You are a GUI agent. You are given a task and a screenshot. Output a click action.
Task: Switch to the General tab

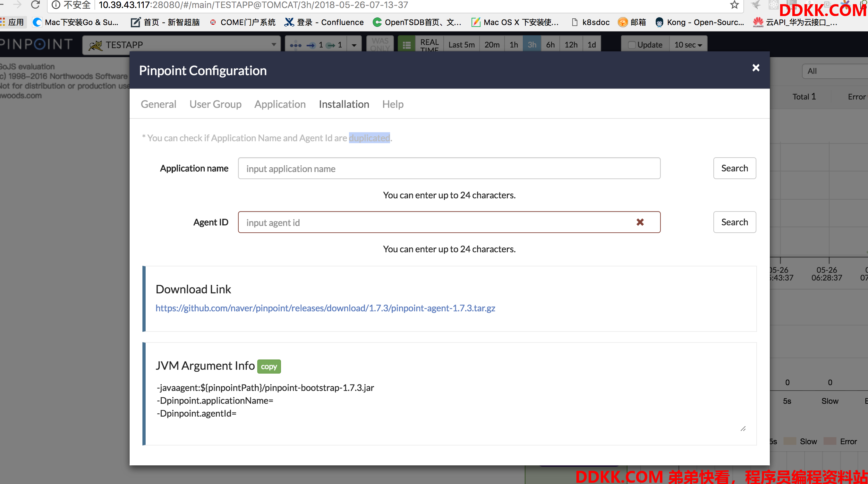158,104
